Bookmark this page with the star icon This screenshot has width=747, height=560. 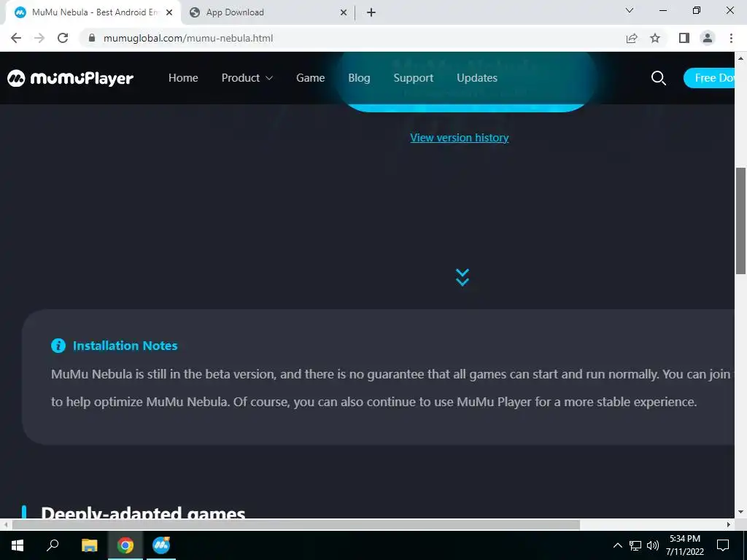[x=655, y=38]
